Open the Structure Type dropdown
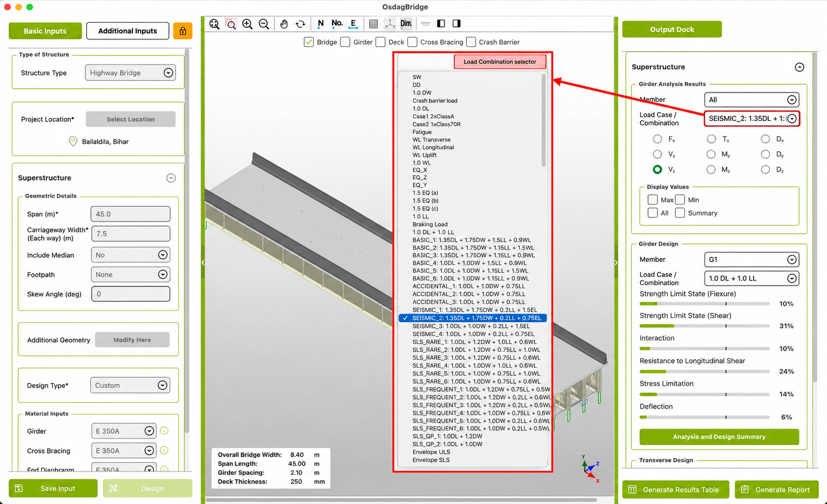827x504 pixels. (130, 73)
